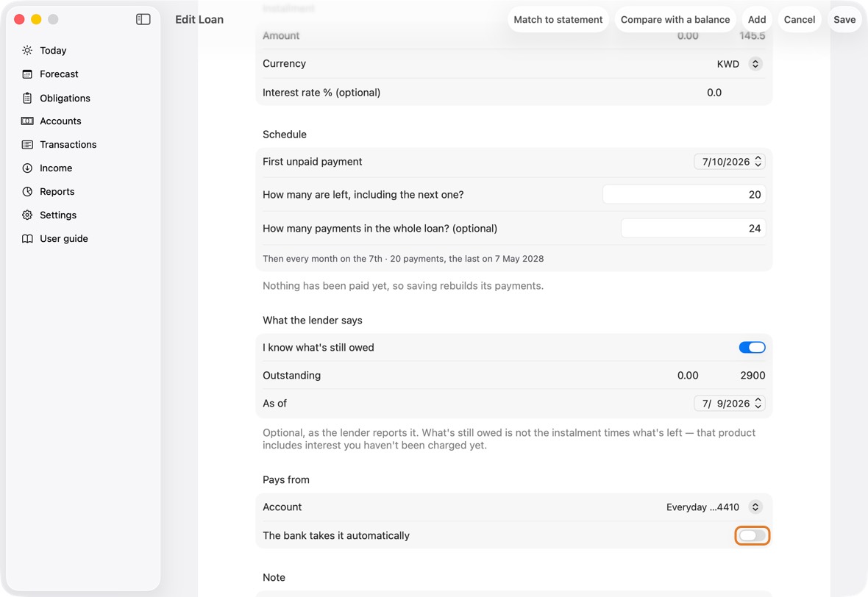
Task: Turn off "I know what's still owed"
Action: [x=752, y=348]
